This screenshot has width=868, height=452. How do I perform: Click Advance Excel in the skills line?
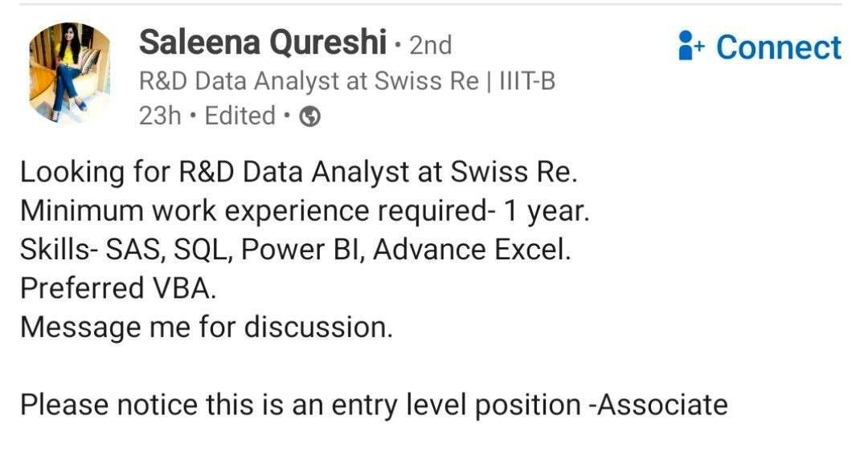[472, 250]
